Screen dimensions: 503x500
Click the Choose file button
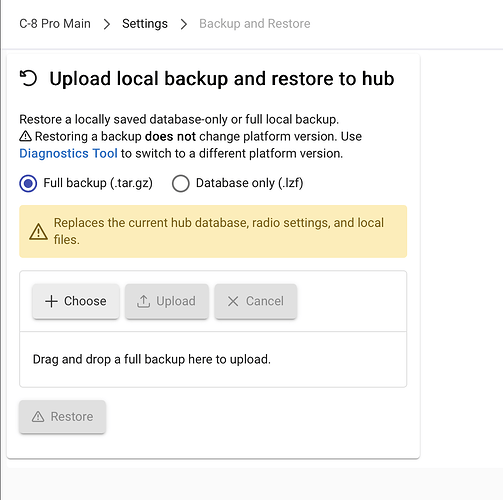[x=76, y=301]
